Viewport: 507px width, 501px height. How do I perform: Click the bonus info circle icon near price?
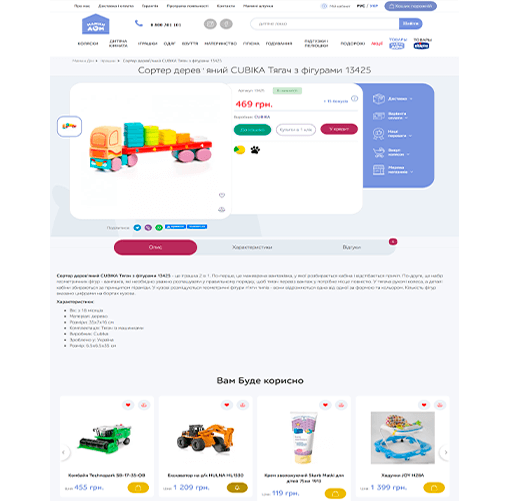coord(354,98)
